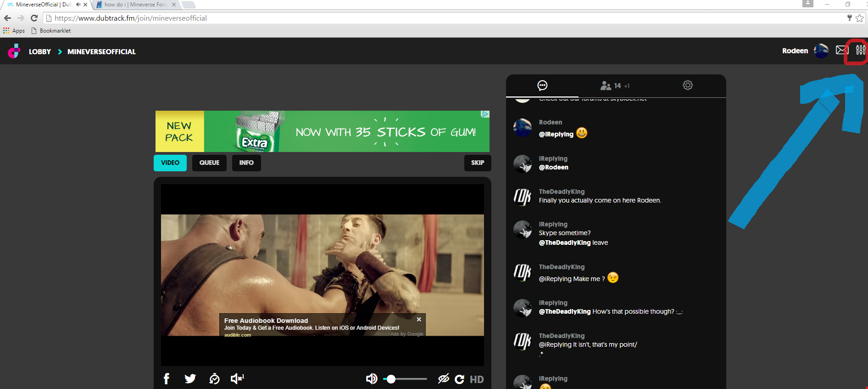Click MINEVERSEOFFICIAL room title
868x389 pixels.
pos(101,51)
